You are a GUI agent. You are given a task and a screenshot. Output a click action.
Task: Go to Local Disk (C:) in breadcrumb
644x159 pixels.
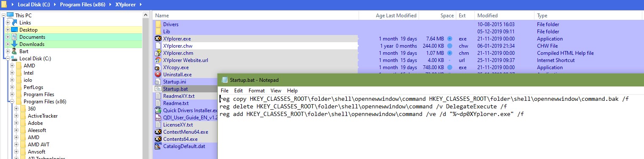[x=34, y=4]
